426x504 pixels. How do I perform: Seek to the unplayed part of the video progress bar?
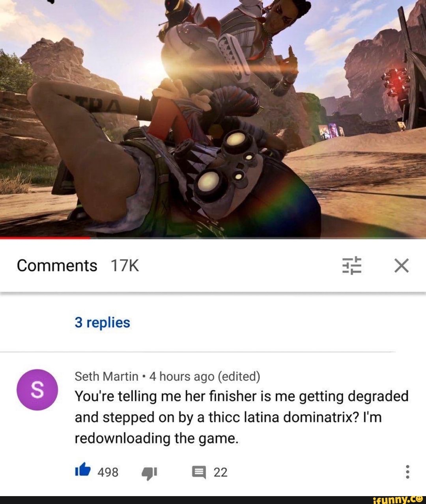258,238
